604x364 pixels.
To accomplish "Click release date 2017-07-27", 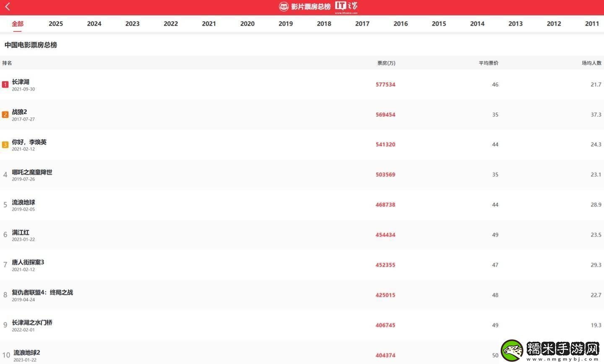I will 23,119.
